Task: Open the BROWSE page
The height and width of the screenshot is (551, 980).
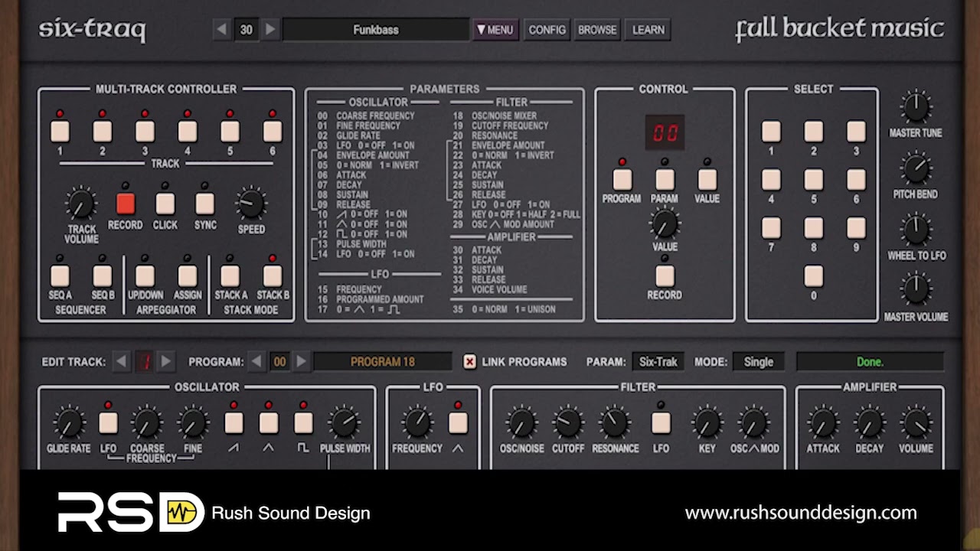Action: click(597, 30)
